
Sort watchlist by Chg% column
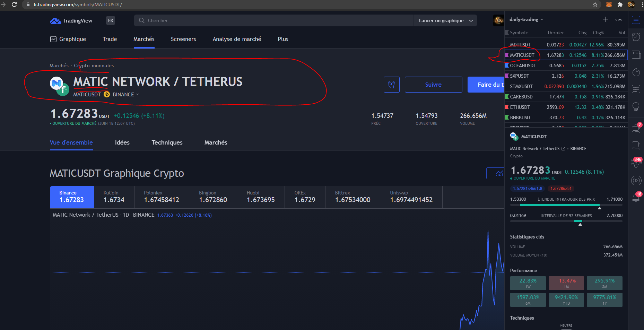598,33
